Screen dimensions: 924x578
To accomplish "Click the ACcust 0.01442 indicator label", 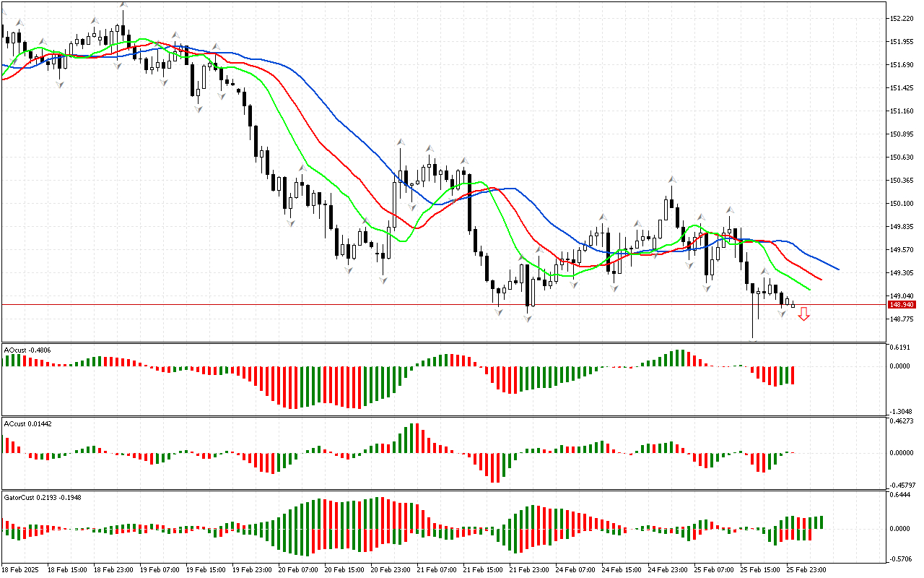I will [x=27, y=423].
